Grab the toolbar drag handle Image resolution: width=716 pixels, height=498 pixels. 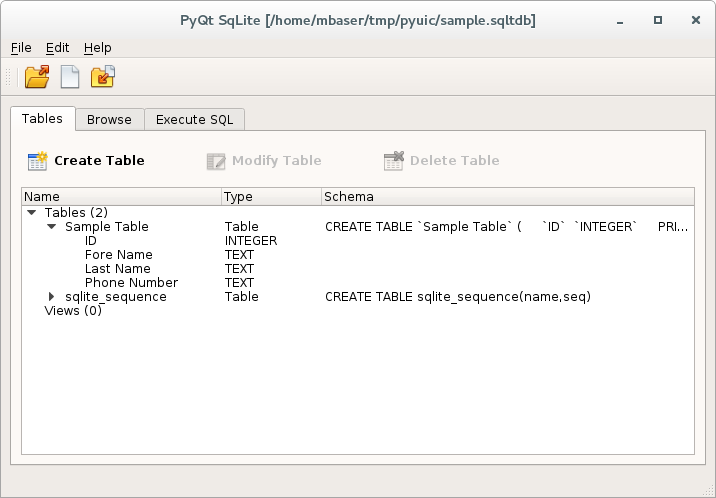8,77
